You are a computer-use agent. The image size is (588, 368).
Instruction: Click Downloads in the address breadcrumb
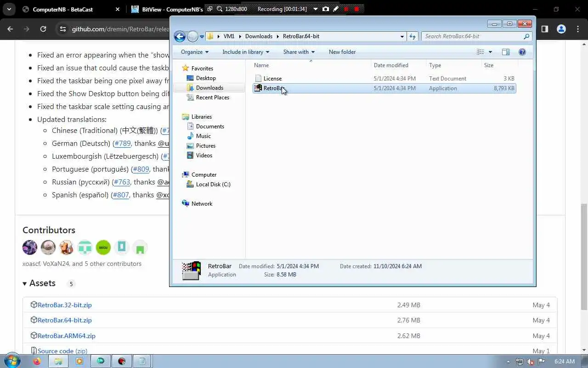pos(259,36)
